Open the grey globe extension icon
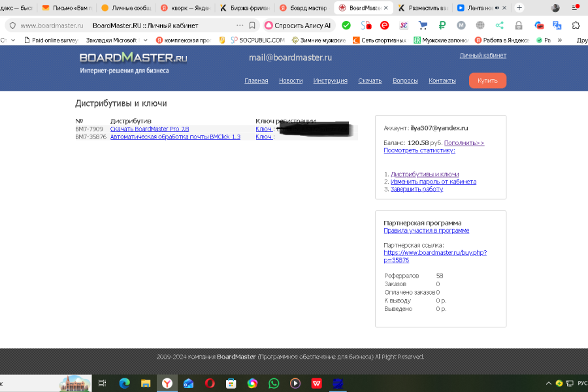This screenshot has height=392, width=588. 480,25
